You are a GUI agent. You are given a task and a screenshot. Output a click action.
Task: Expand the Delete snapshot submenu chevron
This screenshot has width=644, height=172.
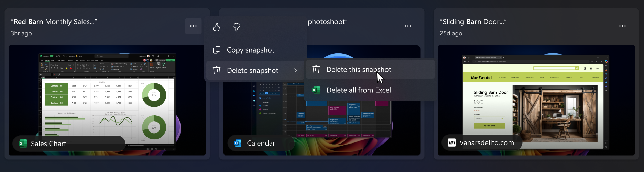(x=295, y=70)
